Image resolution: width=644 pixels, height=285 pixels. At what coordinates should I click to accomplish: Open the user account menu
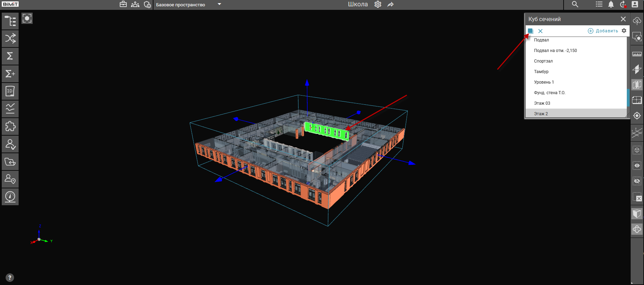(635, 5)
